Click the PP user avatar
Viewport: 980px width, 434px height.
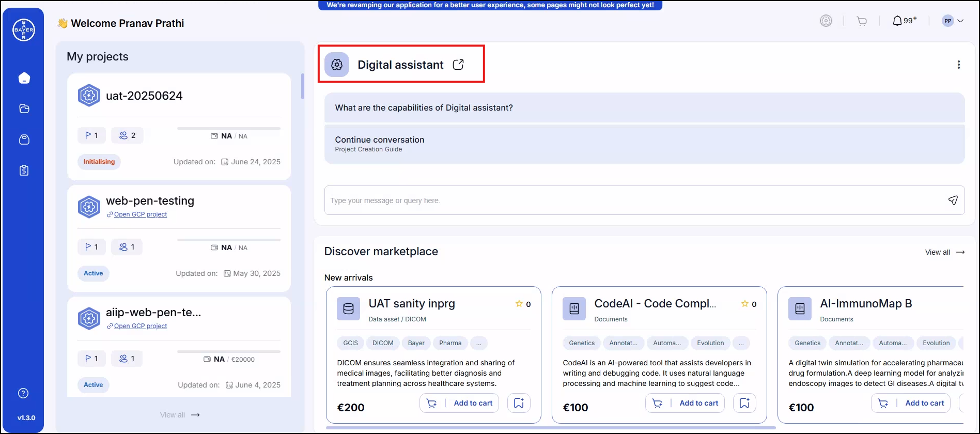(947, 21)
